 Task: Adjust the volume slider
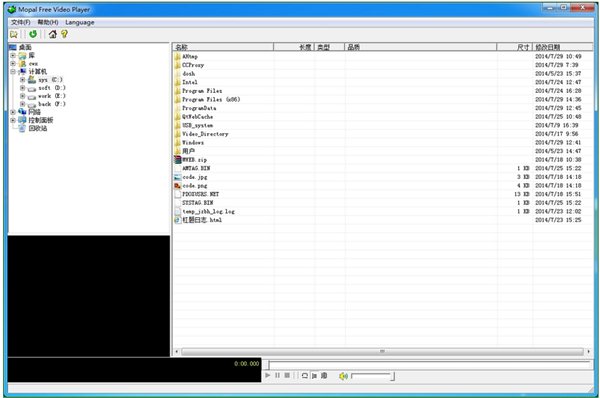click(x=373, y=376)
